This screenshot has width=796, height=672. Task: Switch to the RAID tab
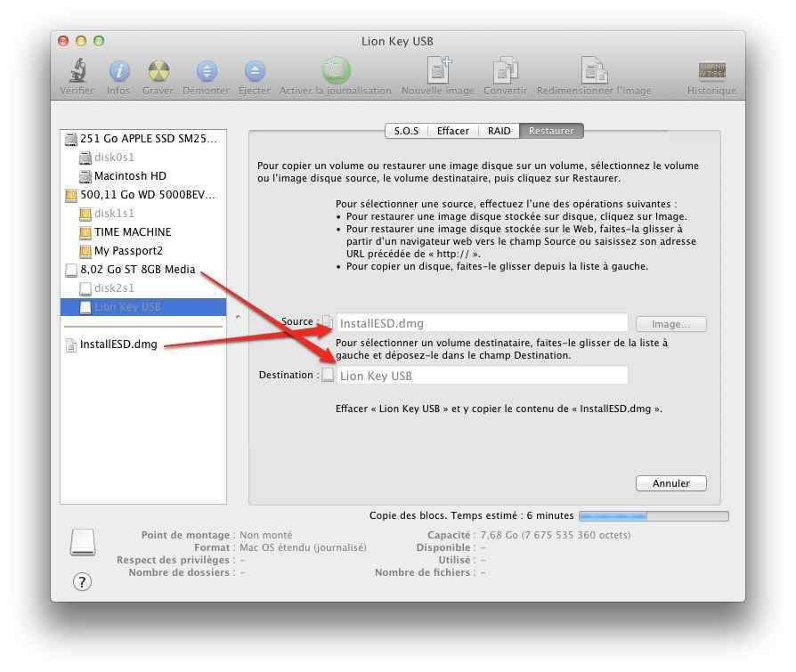[x=499, y=131]
